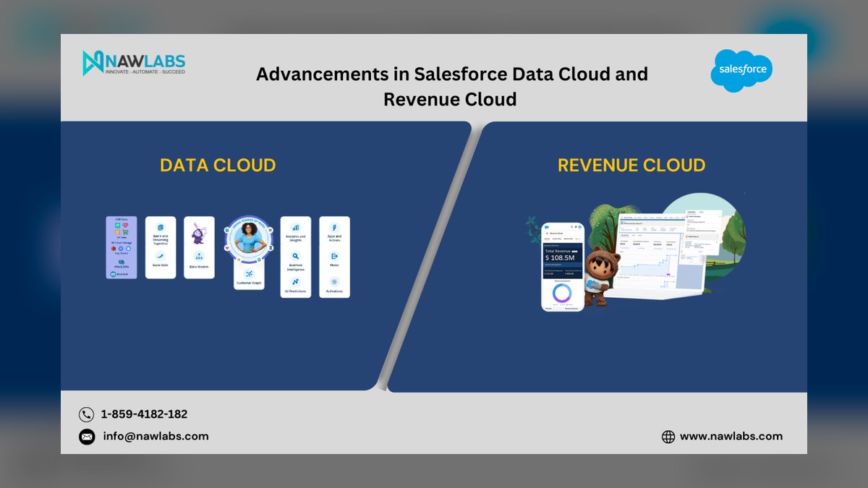Click the floating details card beside the laptop
The height and width of the screenshot is (488, 868).
click(x=702, y=232)
